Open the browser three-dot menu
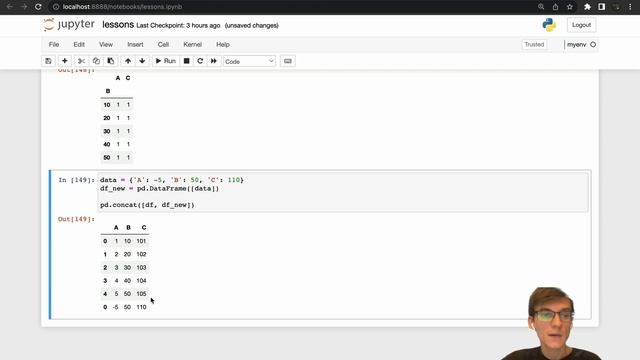Image resolution: width=640 pixels, height=360 pixels. (x=630, y=7)
